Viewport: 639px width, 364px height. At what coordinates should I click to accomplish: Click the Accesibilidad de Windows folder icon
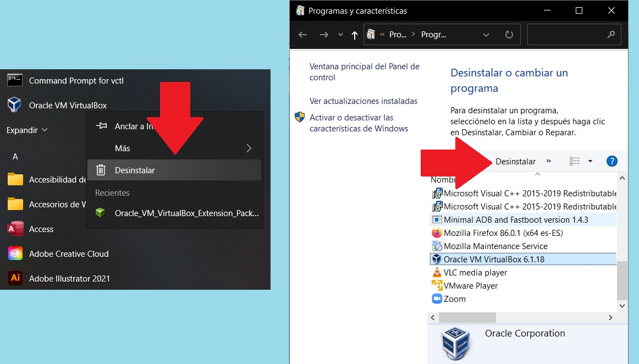click(15, 179)
